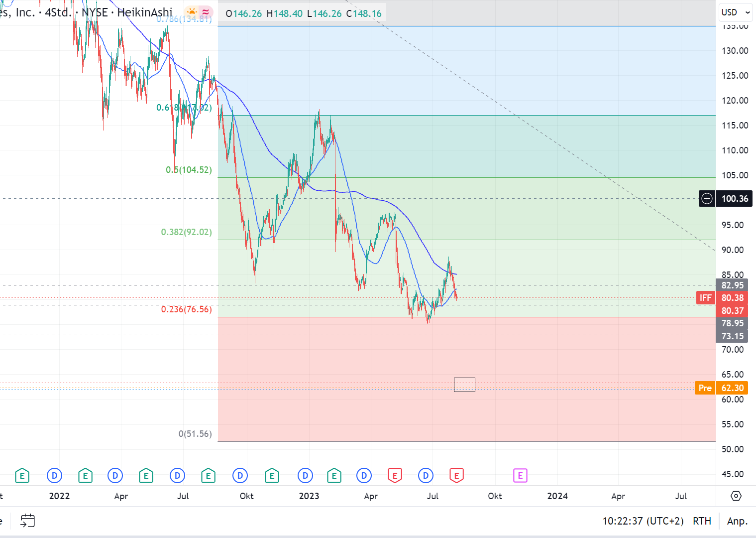Image resolution: width=756 pixels, height=538 pixels.
Task: Select the 0.236(76.56) Fibonacci level label
Action: (186, 309)
